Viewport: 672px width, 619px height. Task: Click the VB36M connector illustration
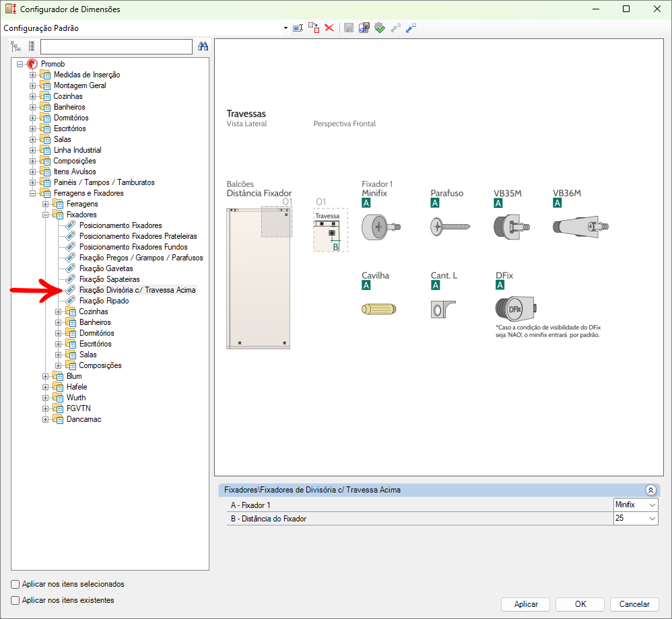click(x=580, y=227)
